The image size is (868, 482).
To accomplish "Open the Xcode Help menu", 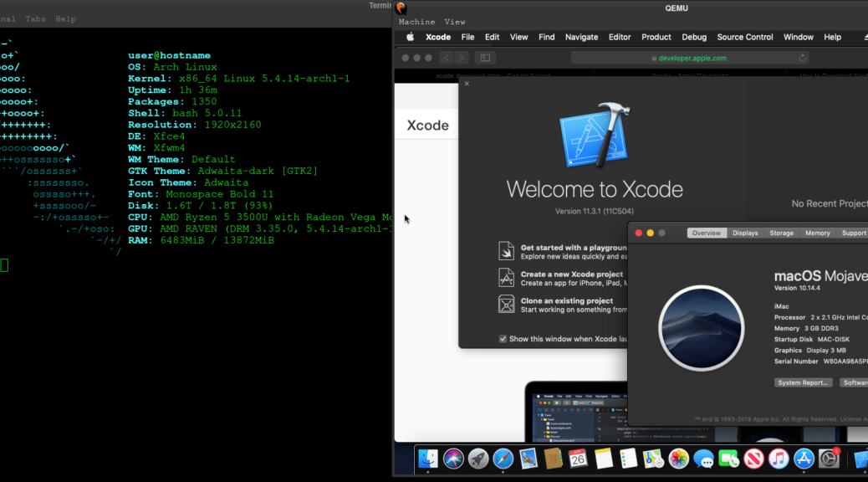I will (x=832, y=37).
